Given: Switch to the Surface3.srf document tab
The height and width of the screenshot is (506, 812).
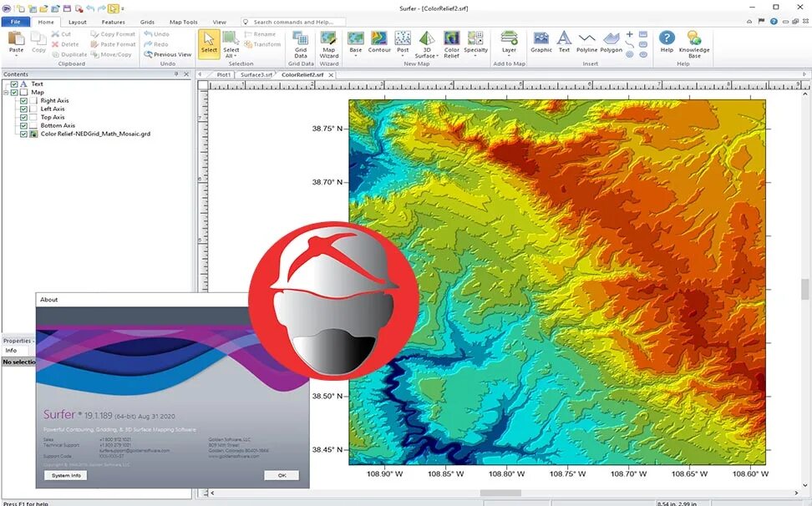Looking at the screenshot, I should tap(256, 74).
